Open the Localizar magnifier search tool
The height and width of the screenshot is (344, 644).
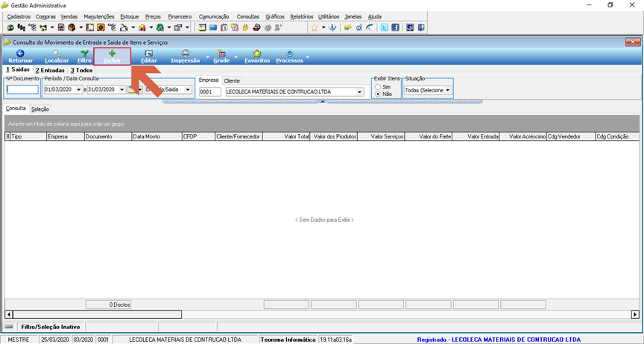[57, 57]
